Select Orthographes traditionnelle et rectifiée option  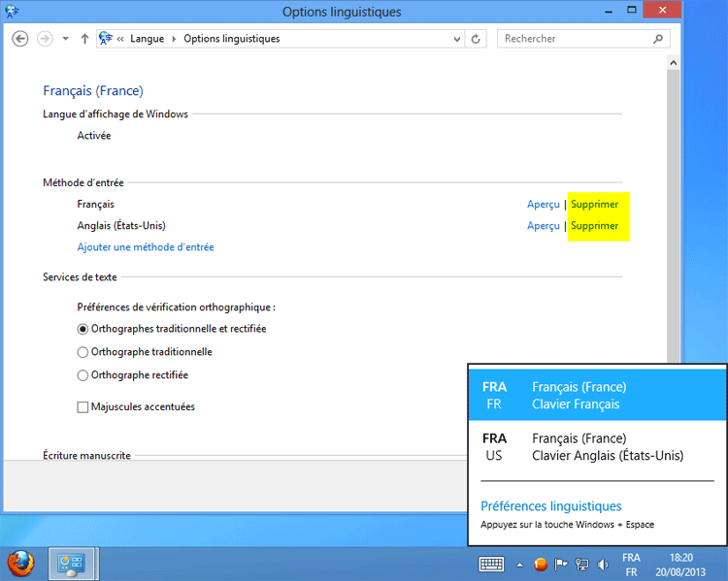click(83, 329)
